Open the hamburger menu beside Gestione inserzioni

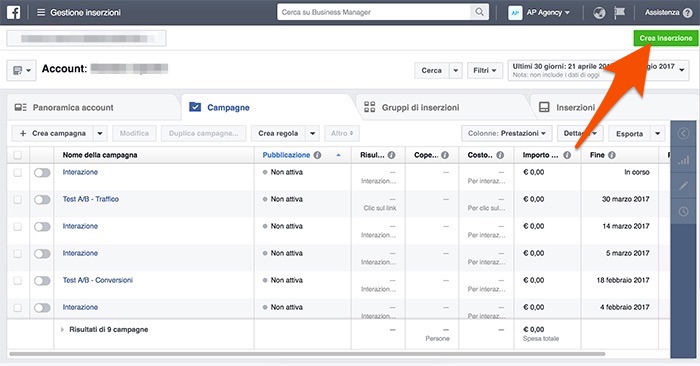click(41, 12)
